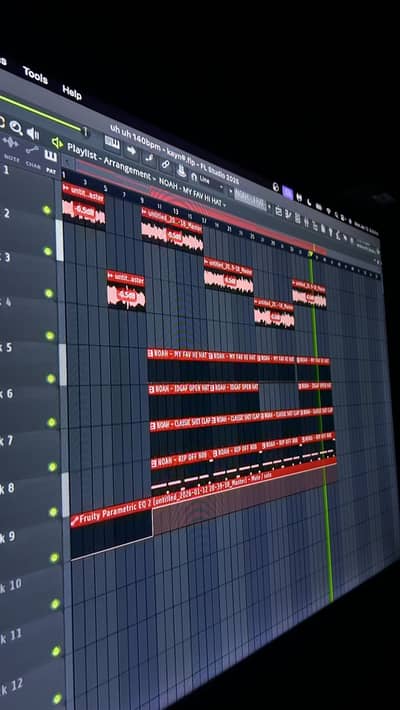
Task: Open menu icon of Fruity Parametric EQ 2 clip
Action: click(x=75, y=522)
